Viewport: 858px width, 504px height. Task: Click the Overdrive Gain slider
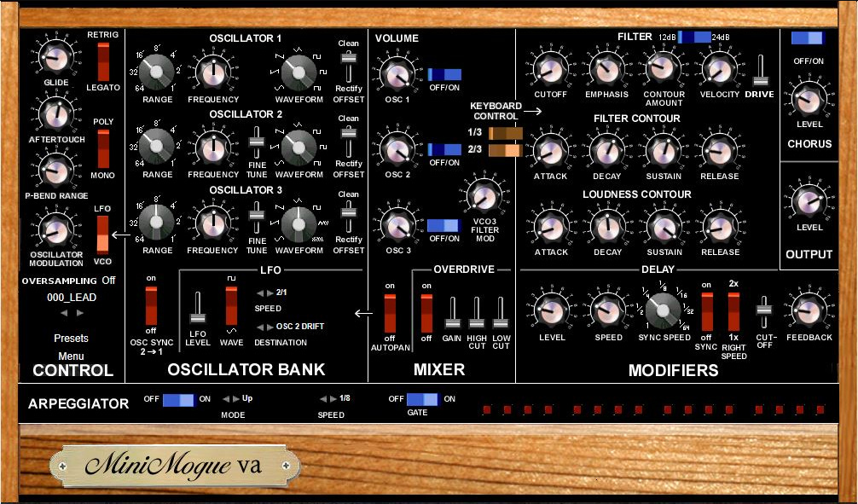(452, 313)
